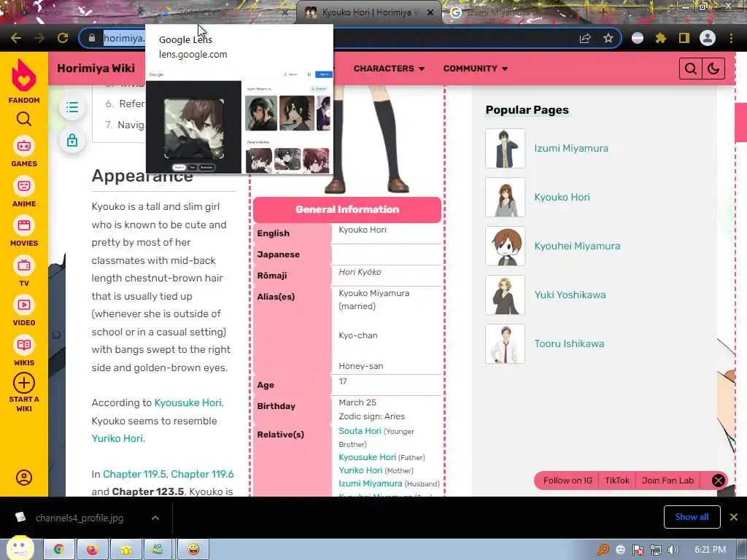Click the Izumi Miyamura thumbnail image
Viewport: 747px width, 560px height.
pos(505,148)
